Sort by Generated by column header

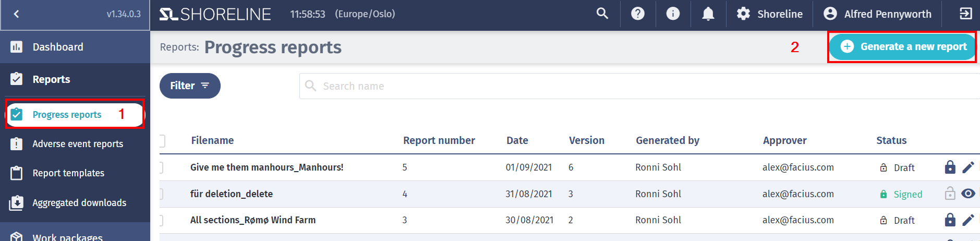[668, 140]
